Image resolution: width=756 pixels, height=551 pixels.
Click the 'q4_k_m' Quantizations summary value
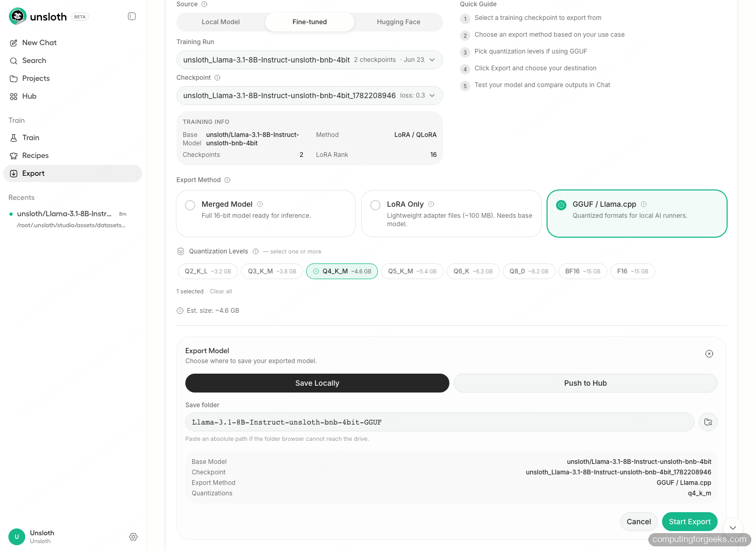click(x=700, y=493)
